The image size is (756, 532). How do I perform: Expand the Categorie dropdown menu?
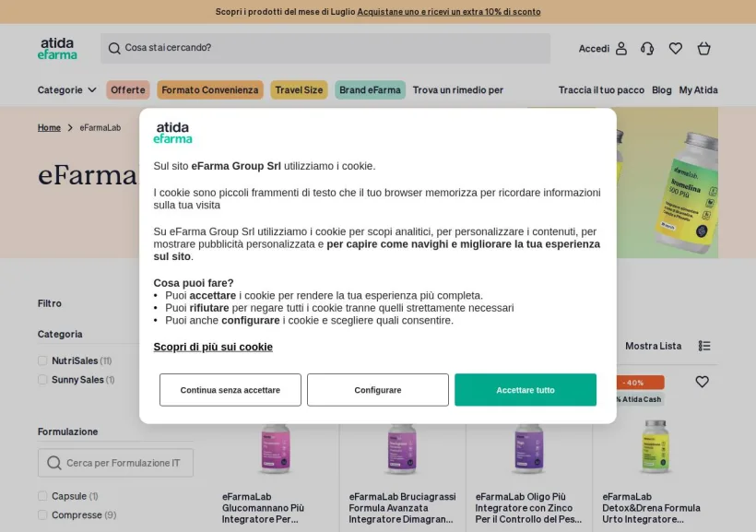pos(67,90)
